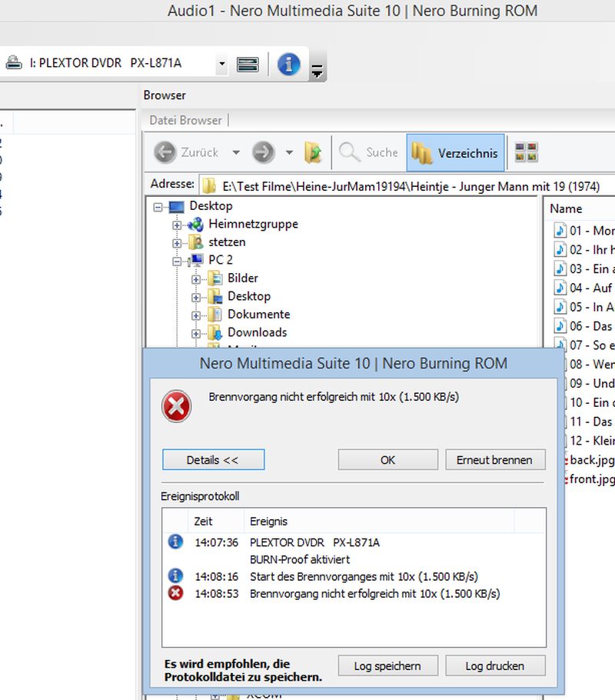Select the 14:08:16 Start des Brennvorganges entry

tap(354, 576)
